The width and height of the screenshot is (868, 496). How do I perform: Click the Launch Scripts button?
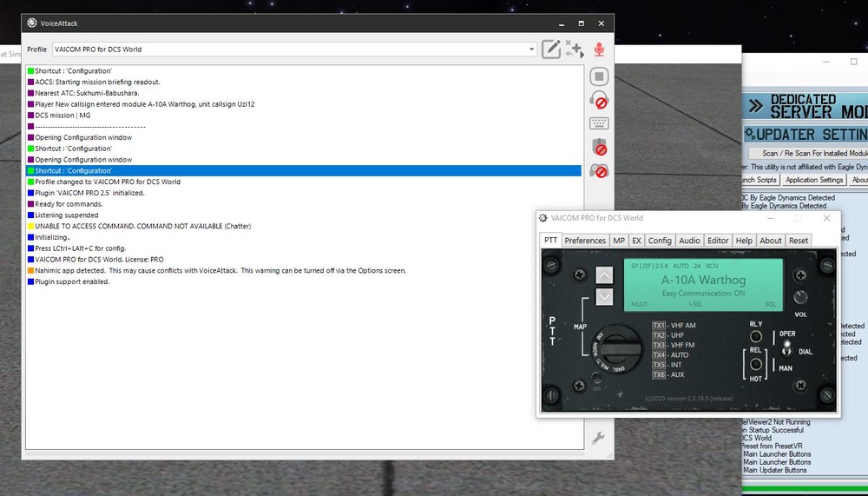point(761,180)
